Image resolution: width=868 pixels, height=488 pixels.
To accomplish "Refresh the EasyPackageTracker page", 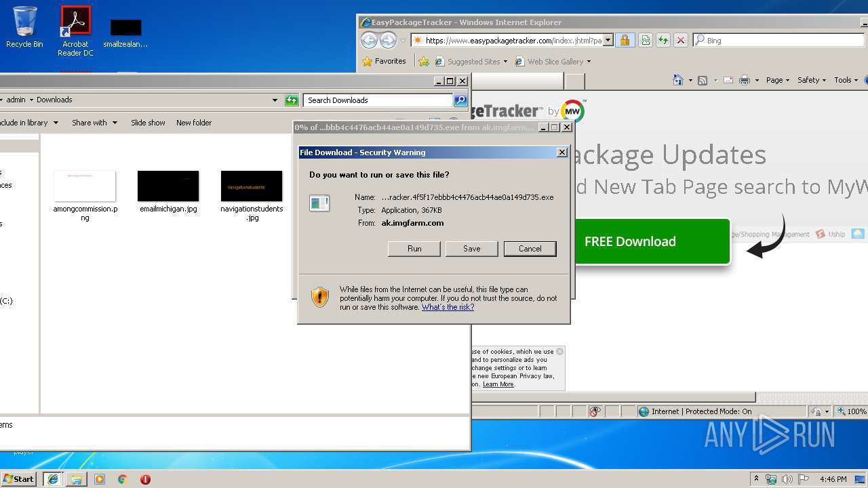I will pyautogui.click(x=663, y=41).
